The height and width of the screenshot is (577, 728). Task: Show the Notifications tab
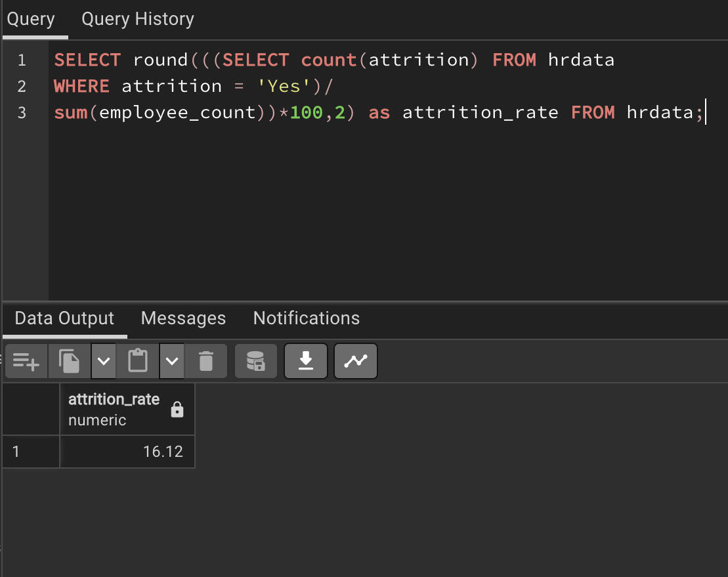[306, 318]
